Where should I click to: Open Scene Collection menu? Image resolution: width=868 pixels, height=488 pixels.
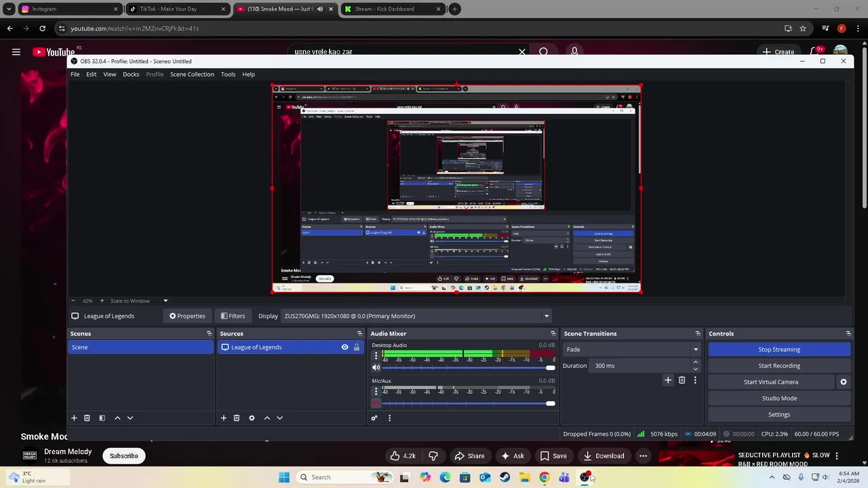(192, 75)
